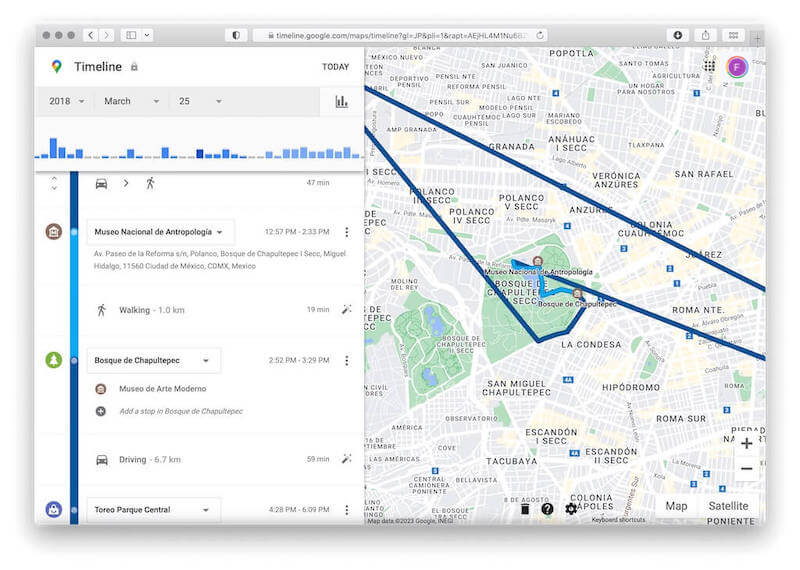Click the dark blue selected bar in the histogram
This screenshot has height=570, width=800.
199,153
